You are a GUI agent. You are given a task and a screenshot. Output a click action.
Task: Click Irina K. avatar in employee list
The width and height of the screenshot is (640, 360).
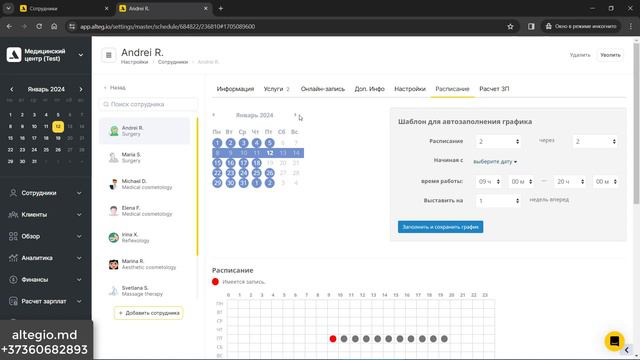click(x=113, y=238)
